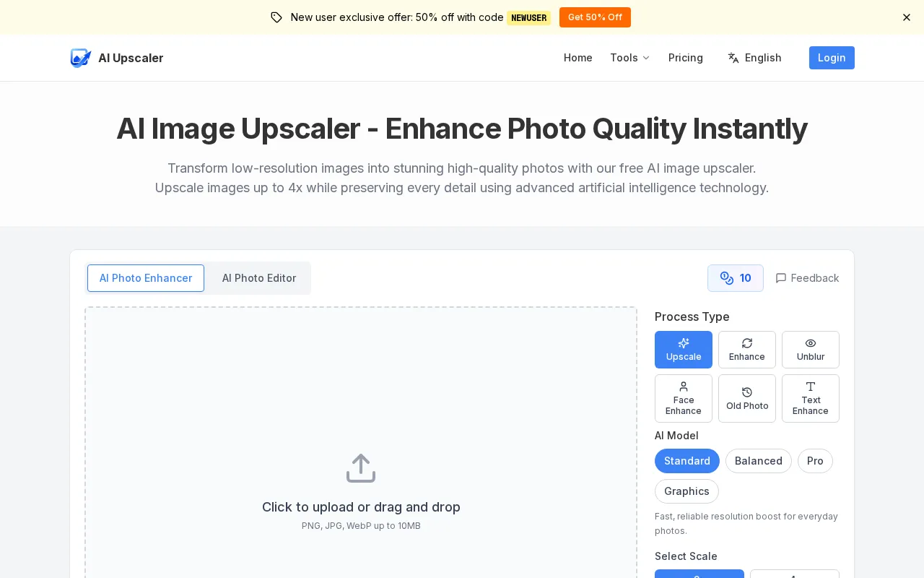Click the Get 50% Off button
The image size is (924, 578).
tap(595, 17)
